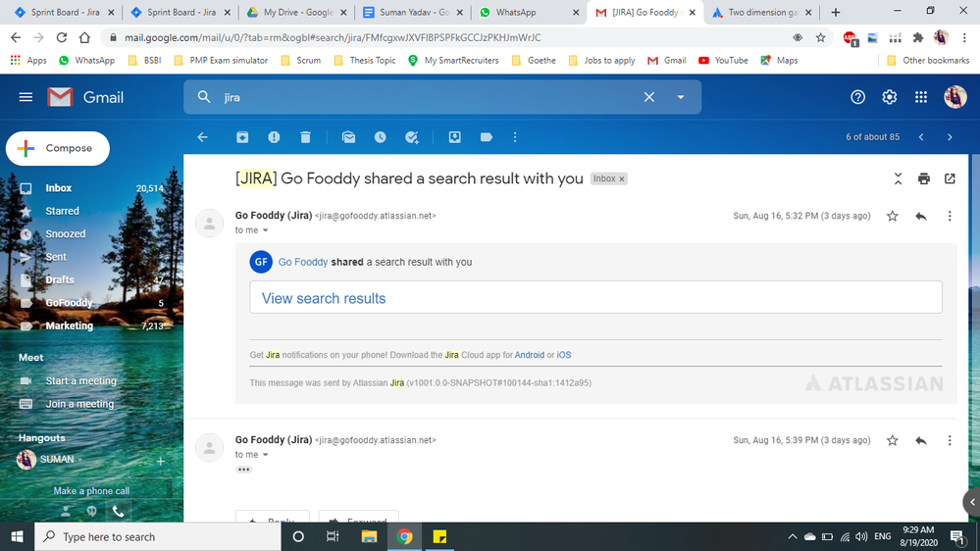Viewport: 980px width, 551px height.
Task: Expand the Gmail side panel
Action: click(x=972, y=502)
